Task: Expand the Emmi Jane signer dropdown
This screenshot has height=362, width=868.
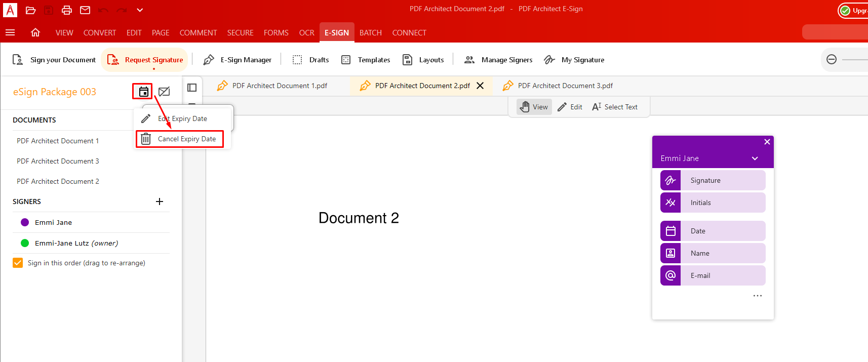Action: [x=755, y=158]
